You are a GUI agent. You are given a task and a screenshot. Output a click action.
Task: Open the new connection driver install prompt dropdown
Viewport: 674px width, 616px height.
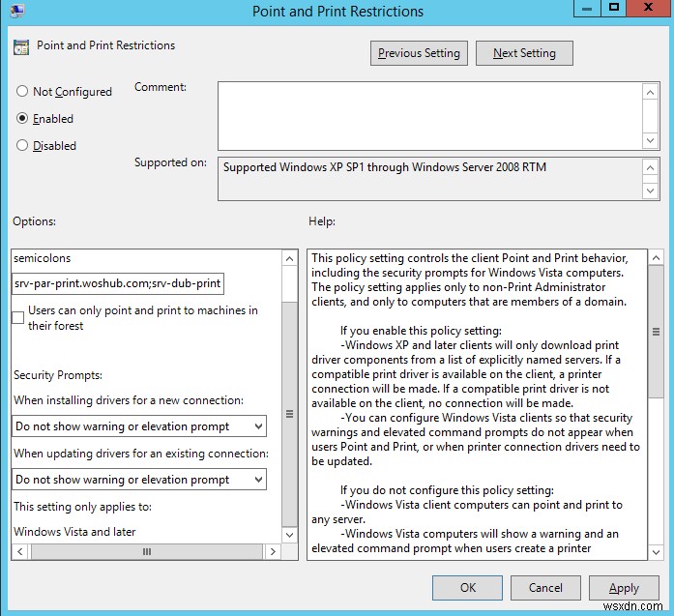pyautogui.click(x=139, y=426)
